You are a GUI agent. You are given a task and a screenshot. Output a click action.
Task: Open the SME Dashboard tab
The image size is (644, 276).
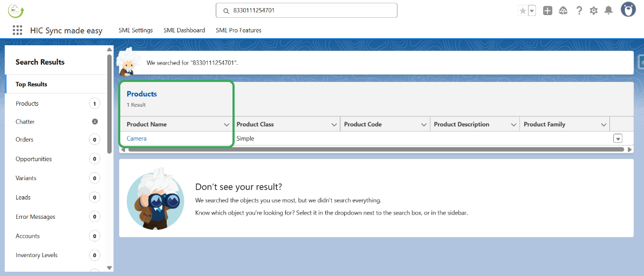184,30
